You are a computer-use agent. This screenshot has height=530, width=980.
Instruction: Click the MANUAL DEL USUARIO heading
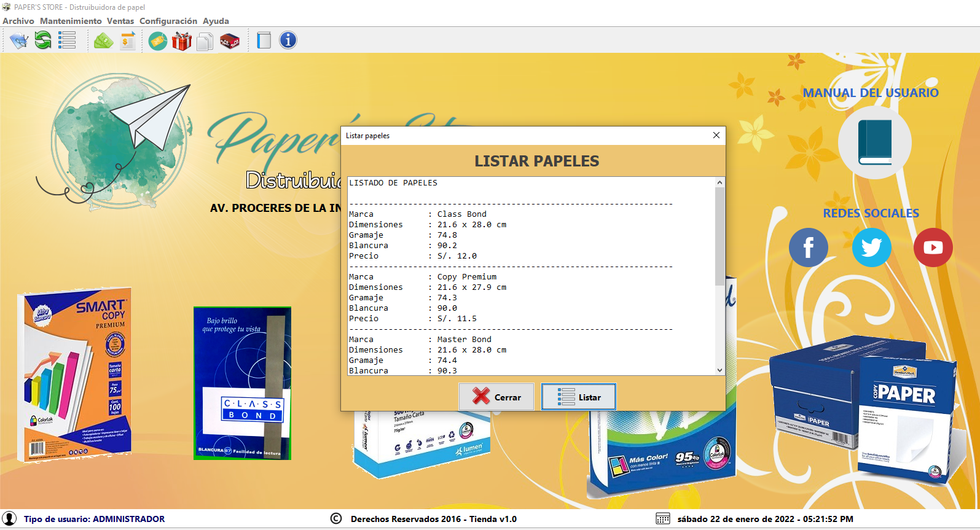pos(871,93)
